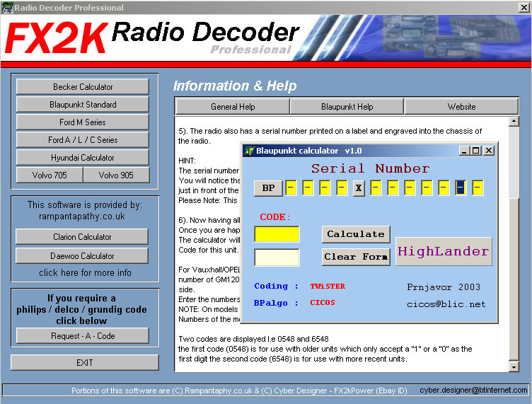Click the FX2K logo text

point(57,38)
